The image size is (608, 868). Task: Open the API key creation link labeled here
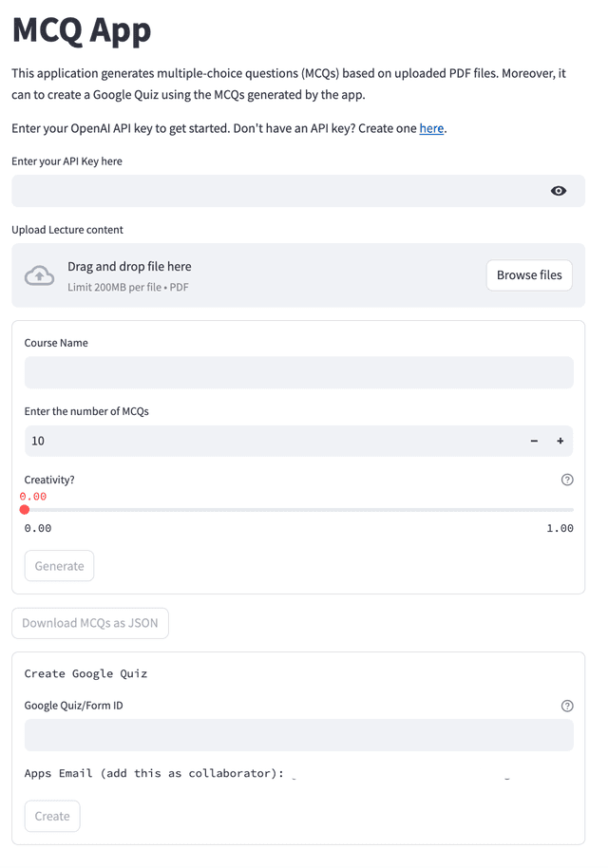[431, 128]
